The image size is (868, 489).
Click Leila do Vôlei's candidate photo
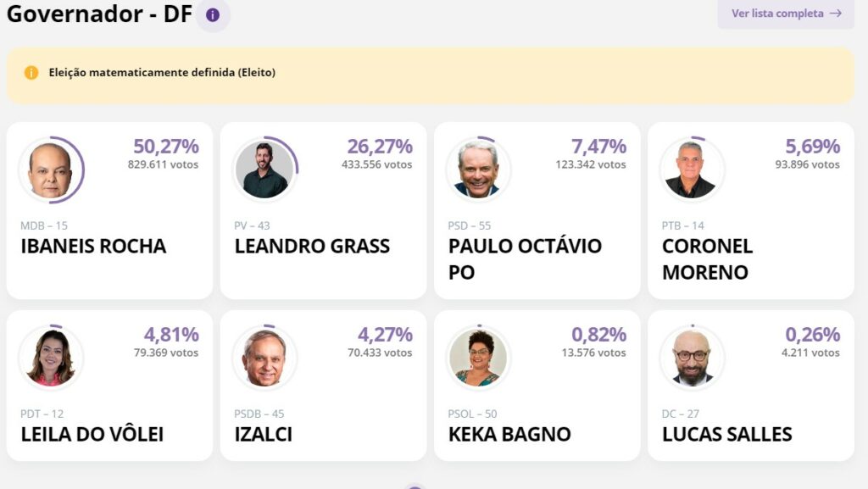(51, 358)
